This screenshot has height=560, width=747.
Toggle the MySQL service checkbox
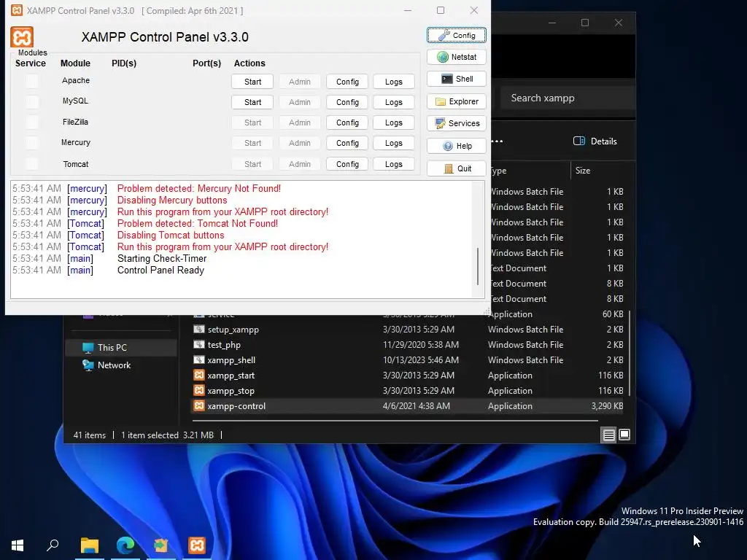(x=32, y=101)
